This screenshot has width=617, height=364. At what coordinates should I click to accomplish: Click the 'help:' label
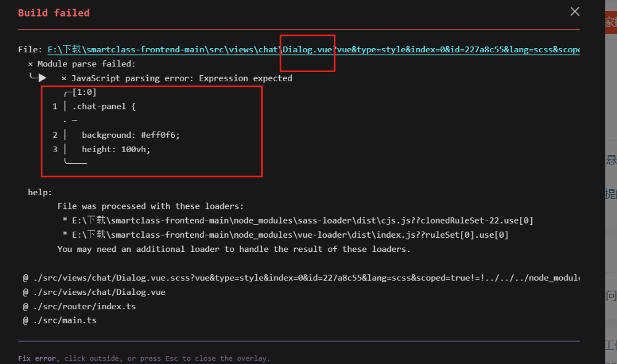click(39, 192)
